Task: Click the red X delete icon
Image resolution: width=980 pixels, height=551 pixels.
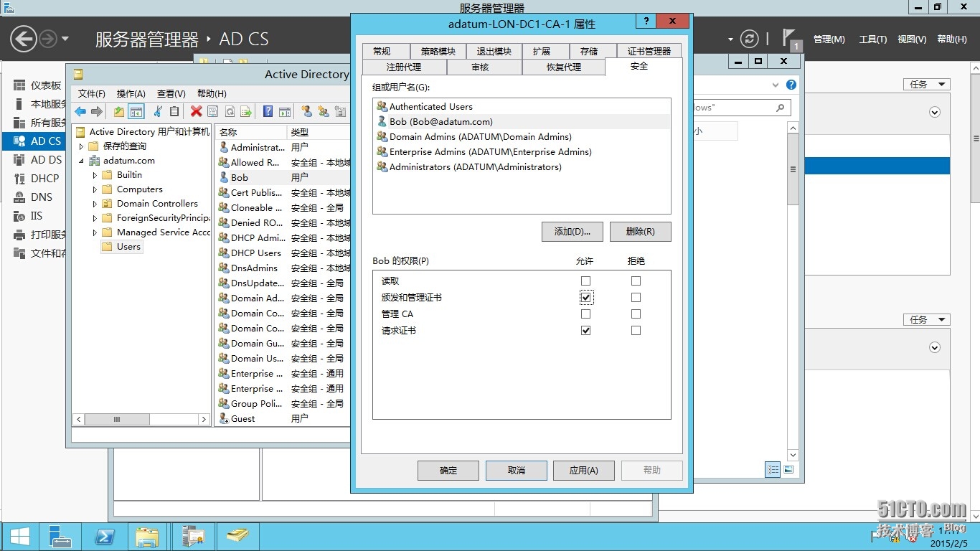Action: point(196,111)
